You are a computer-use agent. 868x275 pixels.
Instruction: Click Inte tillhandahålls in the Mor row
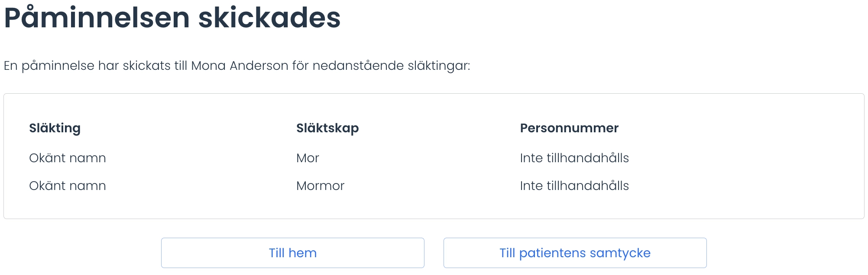point(574,158)
